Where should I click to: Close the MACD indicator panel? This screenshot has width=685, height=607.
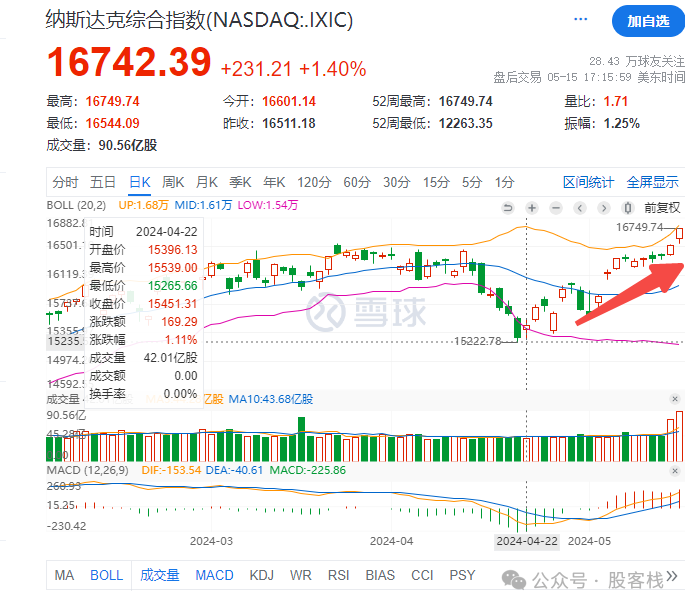675,471
